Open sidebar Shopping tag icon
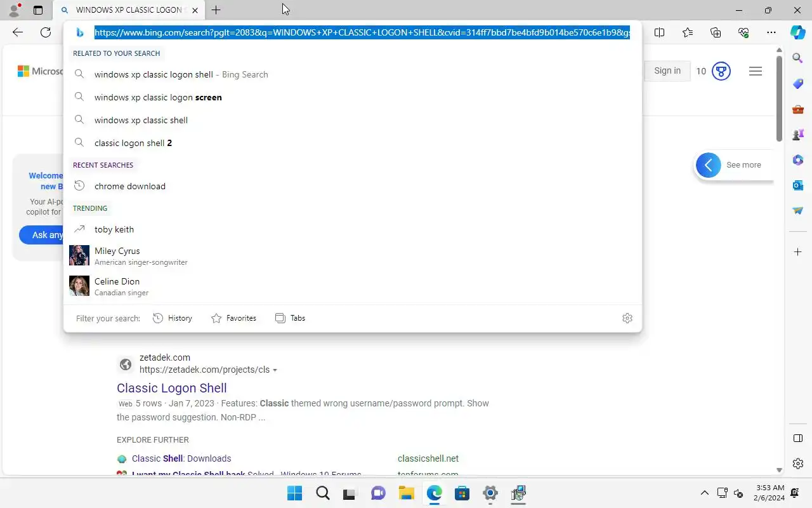 pos(798,84)
